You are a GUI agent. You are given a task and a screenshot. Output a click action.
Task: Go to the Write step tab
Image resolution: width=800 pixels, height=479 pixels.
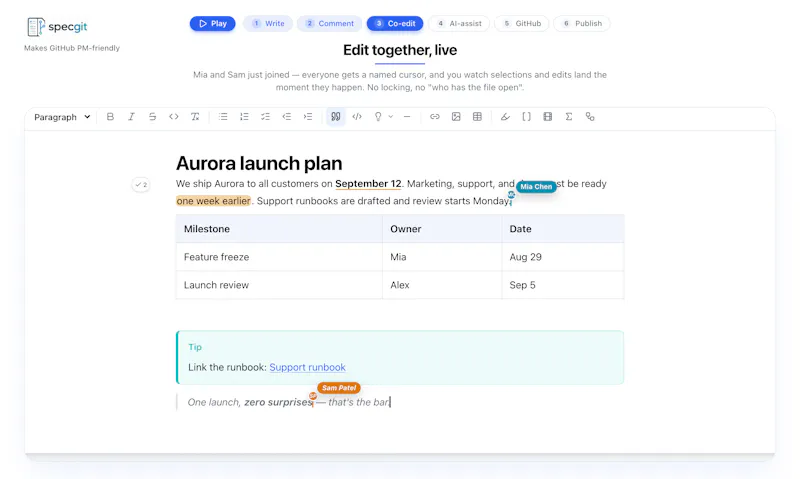tap(268, 23)
